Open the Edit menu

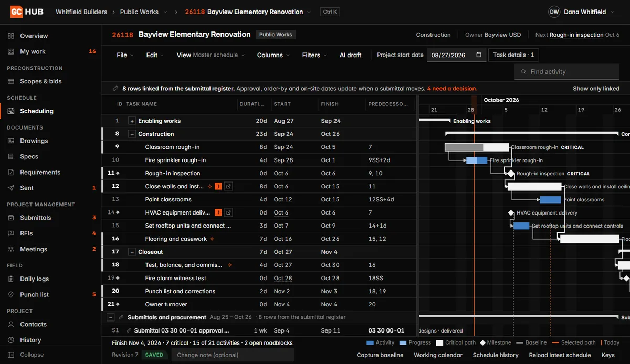(155, 55)
